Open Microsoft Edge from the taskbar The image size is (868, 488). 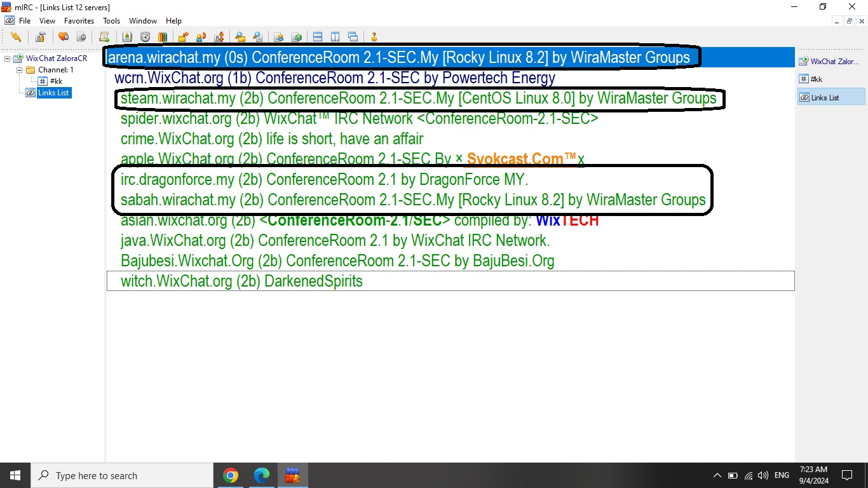click(261, 475)
